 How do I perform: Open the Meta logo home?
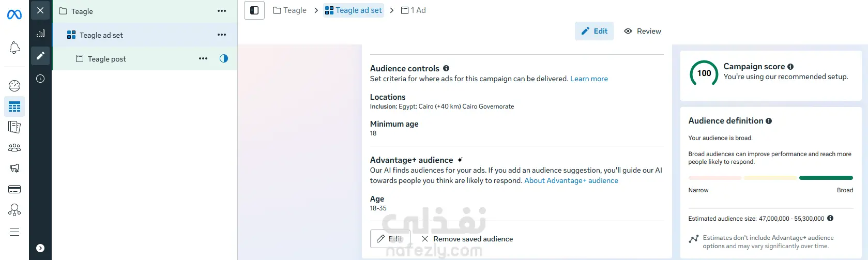pyautogui.click(x=14, y=14)
